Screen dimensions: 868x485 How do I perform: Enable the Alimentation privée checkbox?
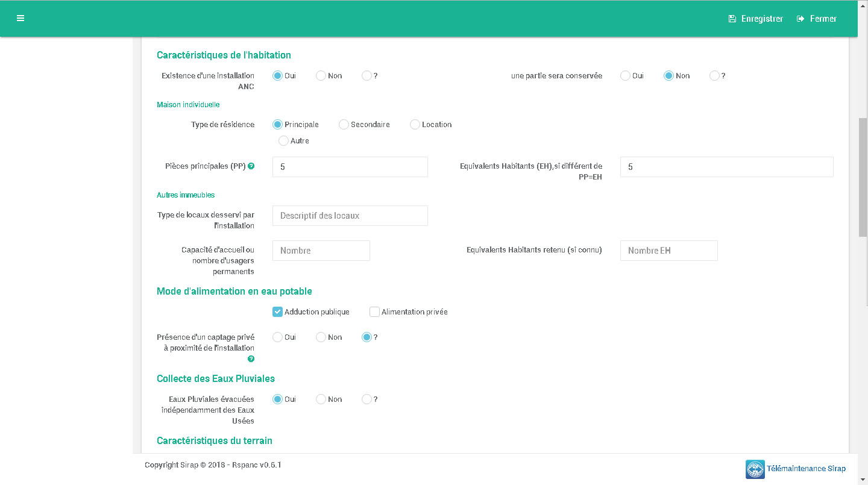click(x=374, y=312)
